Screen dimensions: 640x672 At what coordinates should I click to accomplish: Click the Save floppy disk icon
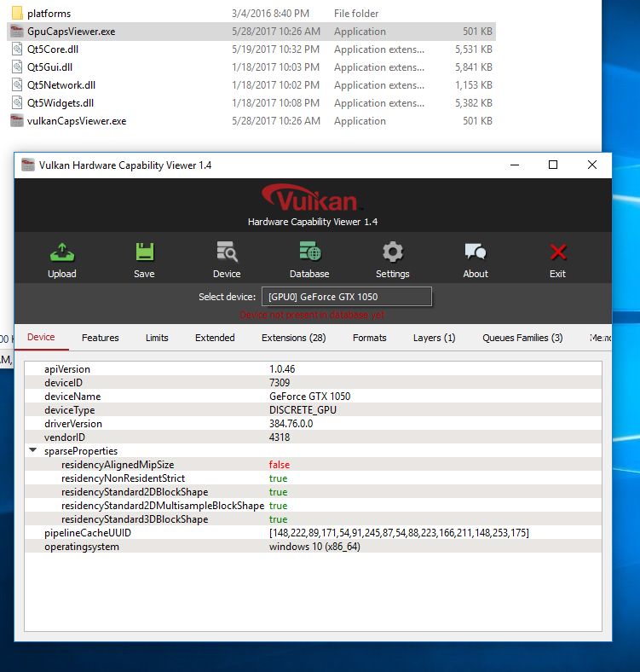pos(144,252)
